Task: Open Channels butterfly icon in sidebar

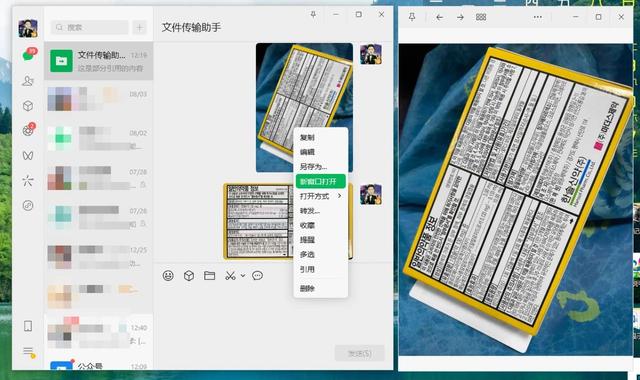Action: point(28,156)
